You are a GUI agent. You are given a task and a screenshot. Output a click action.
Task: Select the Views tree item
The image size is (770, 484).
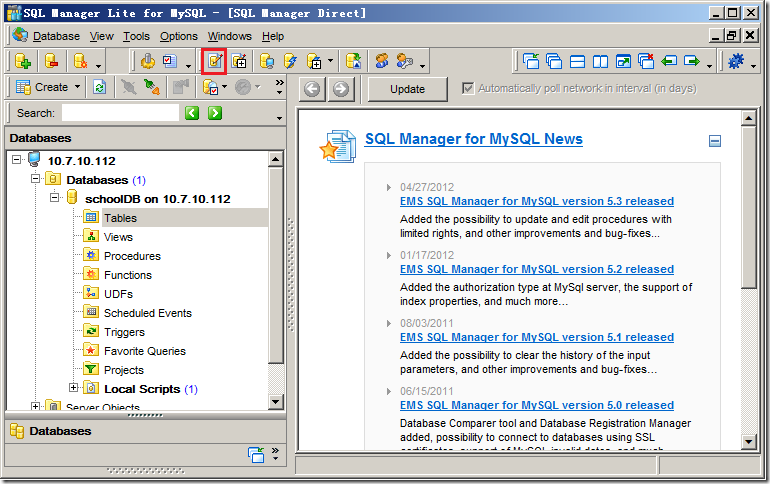coord(118,237)
